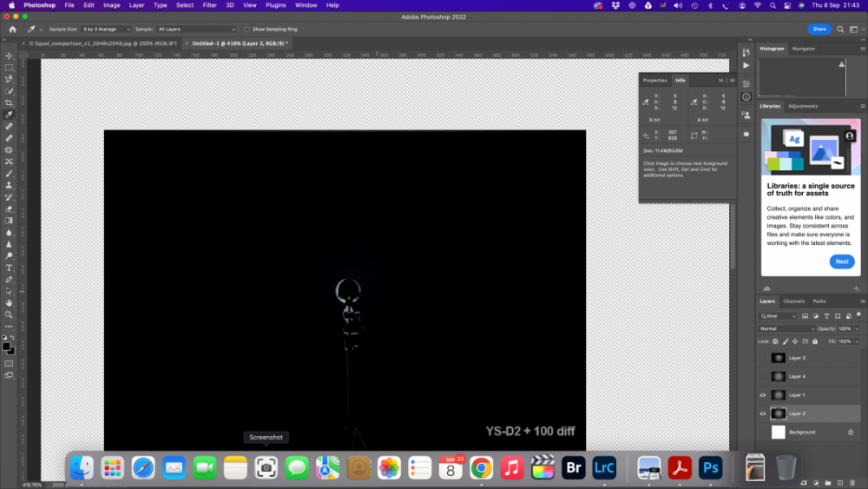
Task: Select the Eraser tool
Action: pos(9,208)
